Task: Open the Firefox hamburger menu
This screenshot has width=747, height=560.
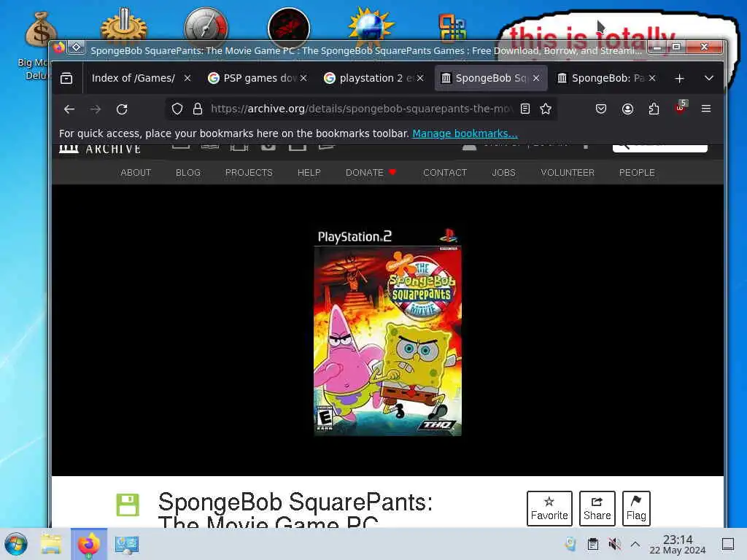Action: coord(706,109)
